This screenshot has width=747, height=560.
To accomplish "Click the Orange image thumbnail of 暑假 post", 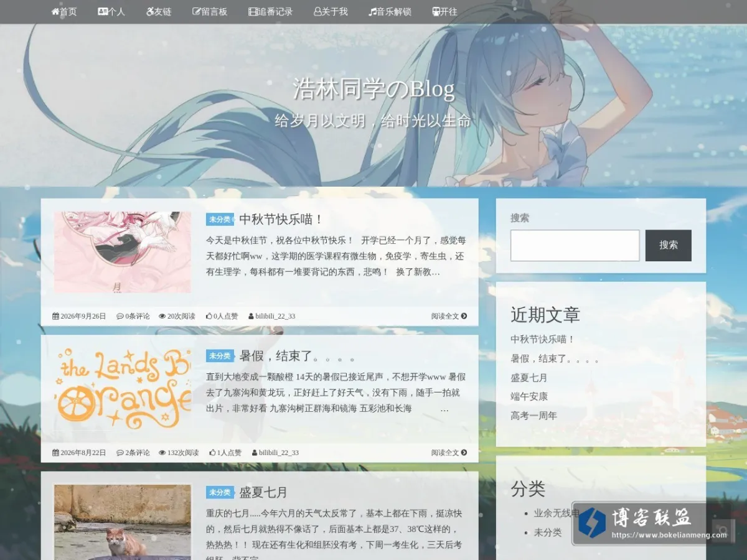I will (123, 388).
